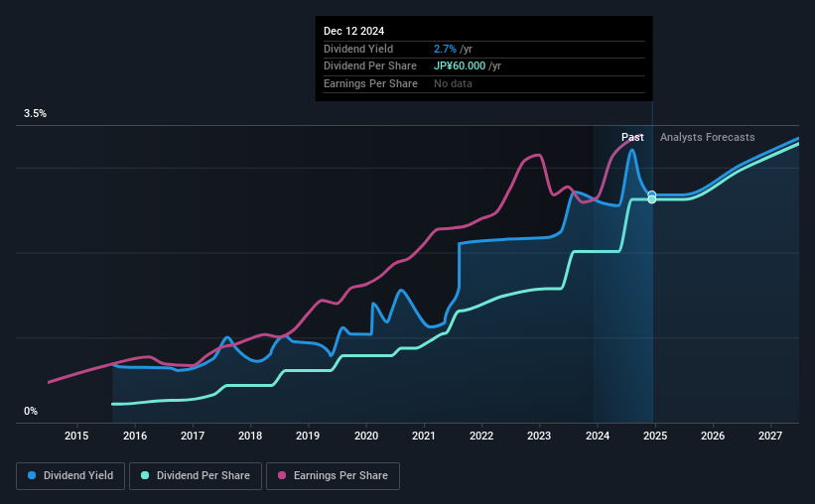Select the 2018 label on the x-axis
815x504 pixels.
[x=250, y=436]
